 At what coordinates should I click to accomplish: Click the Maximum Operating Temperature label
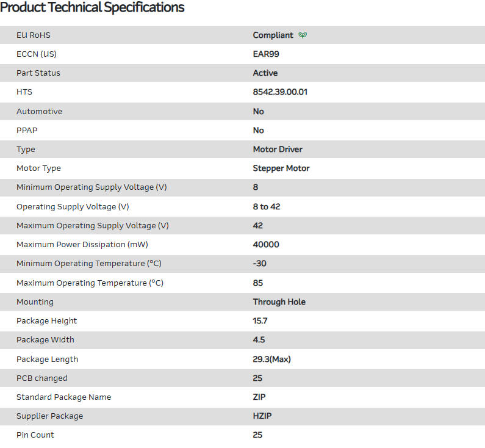click(x=90, y=283)
